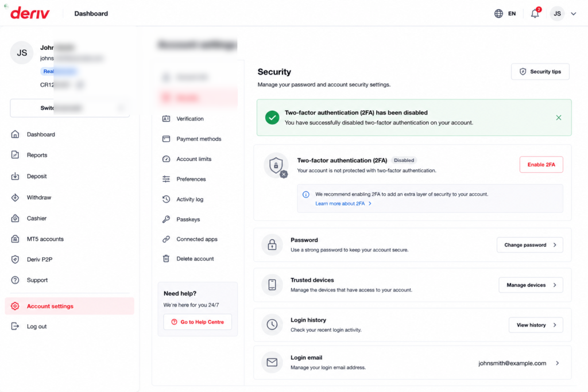Click the Manage devices button

click(x=531, y=285)
